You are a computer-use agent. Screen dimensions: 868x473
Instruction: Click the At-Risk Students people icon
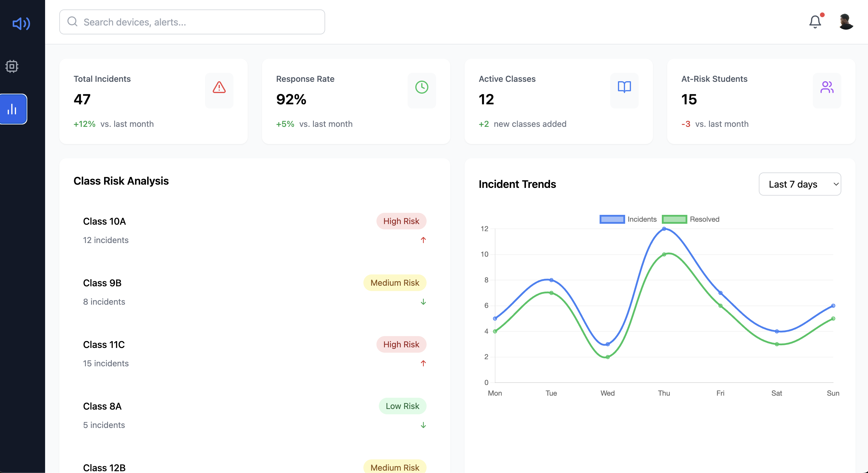pyautogui.click(x=826, y=87)
